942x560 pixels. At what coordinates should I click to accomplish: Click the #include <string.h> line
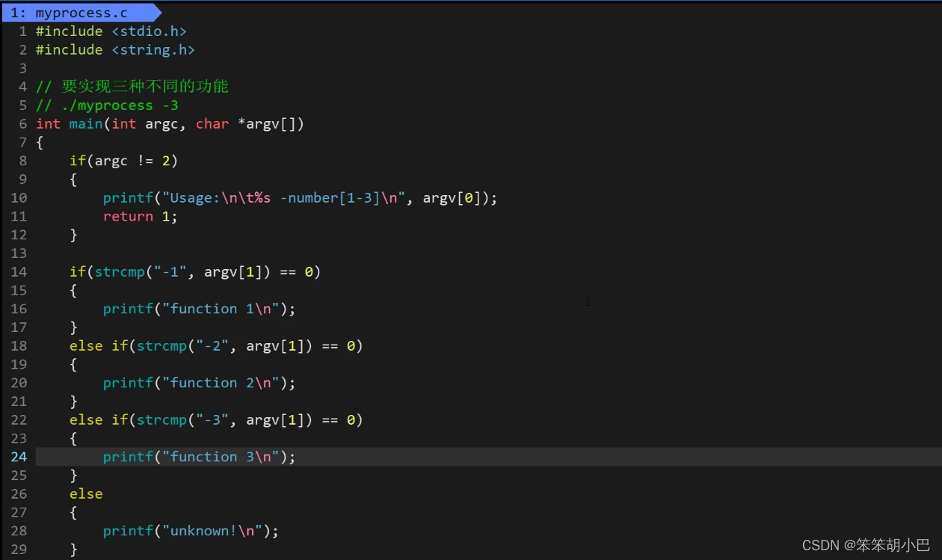point(115,50)
